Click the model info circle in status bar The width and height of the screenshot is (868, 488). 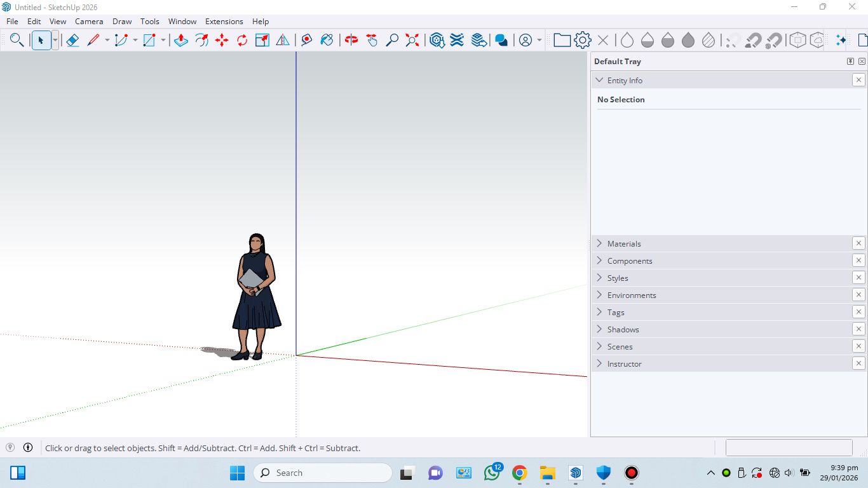(28, 447)
